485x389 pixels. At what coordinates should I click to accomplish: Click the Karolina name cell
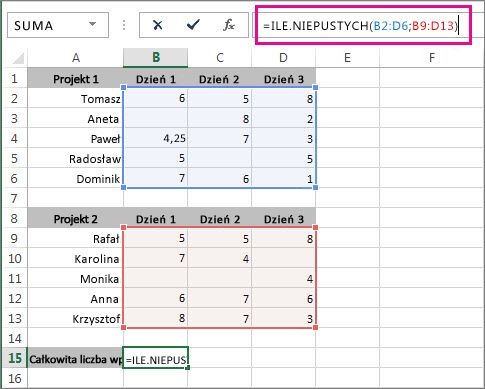(x=76, y=259)
